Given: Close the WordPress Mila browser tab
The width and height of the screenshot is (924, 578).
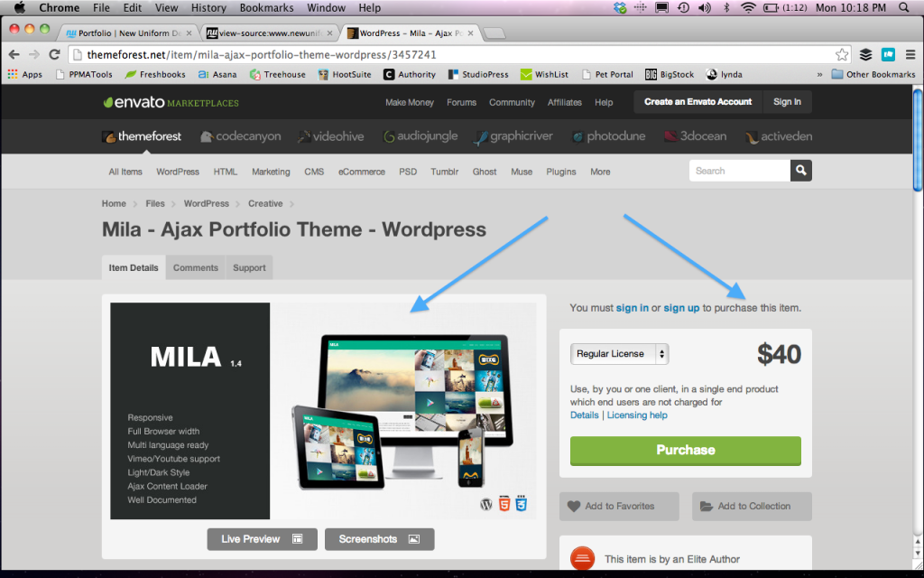Looking at the screenshot, I should click(470, 33).
